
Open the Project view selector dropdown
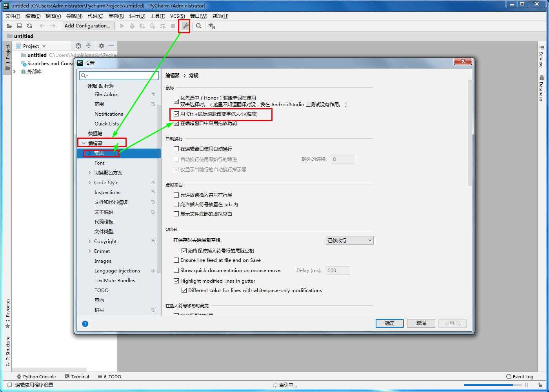click(x=31, y=46)
